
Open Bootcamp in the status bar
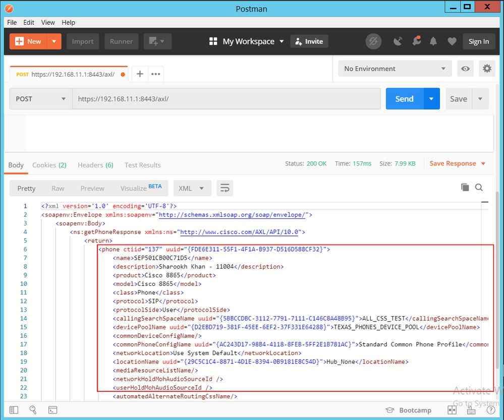(409, 410)
